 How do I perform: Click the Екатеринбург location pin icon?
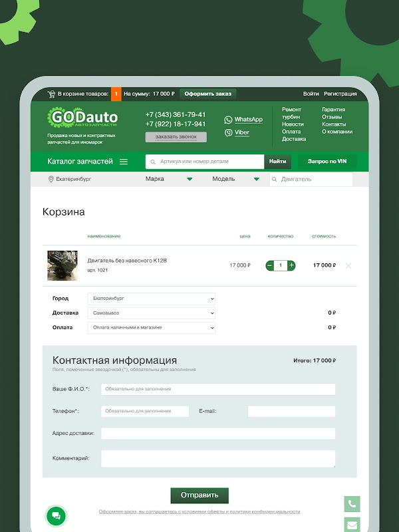(x=51, y=179)
